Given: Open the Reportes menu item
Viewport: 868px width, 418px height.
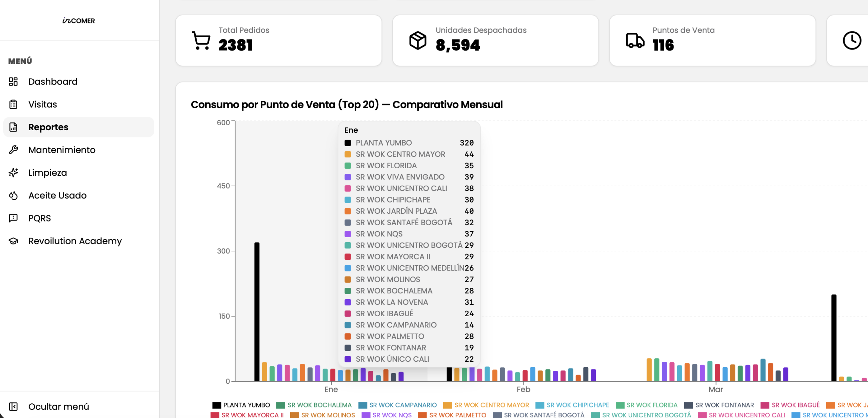Looking at the screenshot, I should (x=79, y=127).
